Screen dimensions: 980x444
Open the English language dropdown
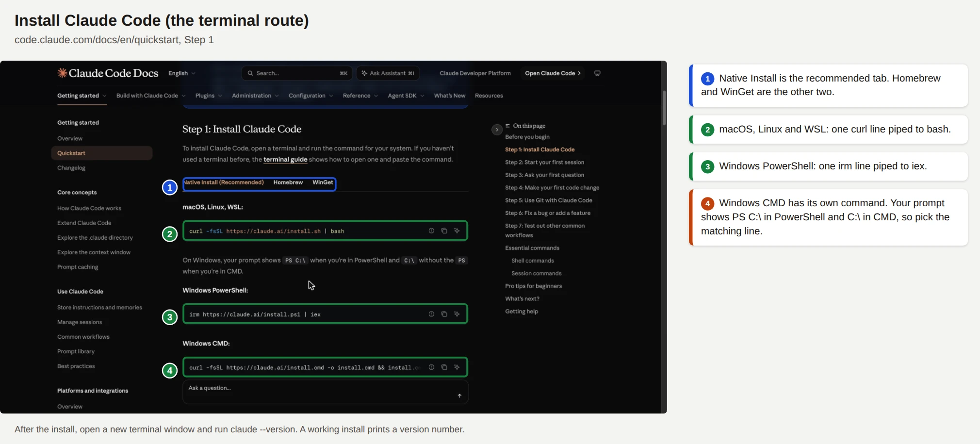[x=182, y=73]
